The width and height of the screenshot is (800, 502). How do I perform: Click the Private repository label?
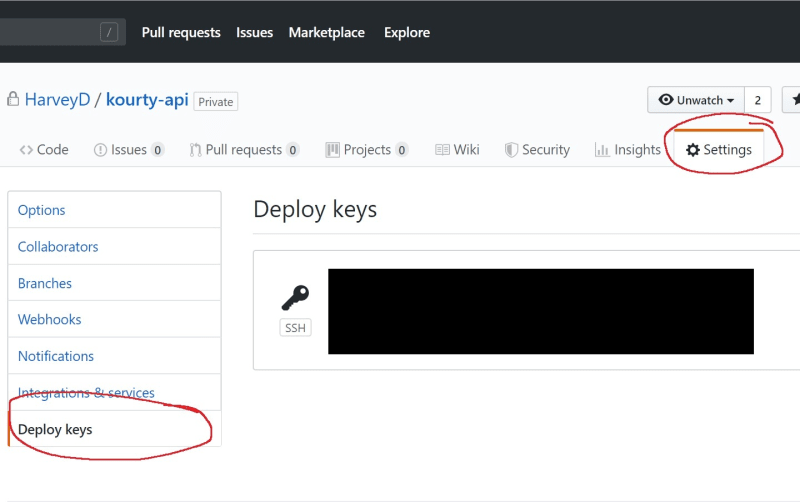pos(216,102)
